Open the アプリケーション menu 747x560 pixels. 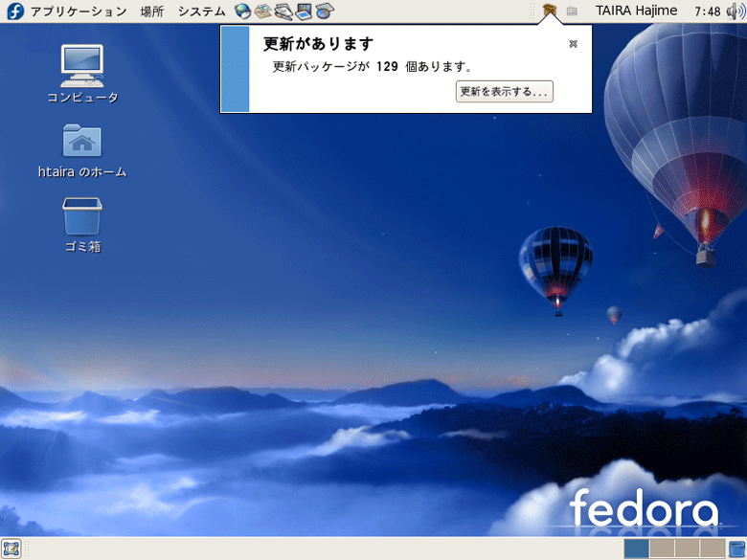pyautogui.click(x=78, y=11)
